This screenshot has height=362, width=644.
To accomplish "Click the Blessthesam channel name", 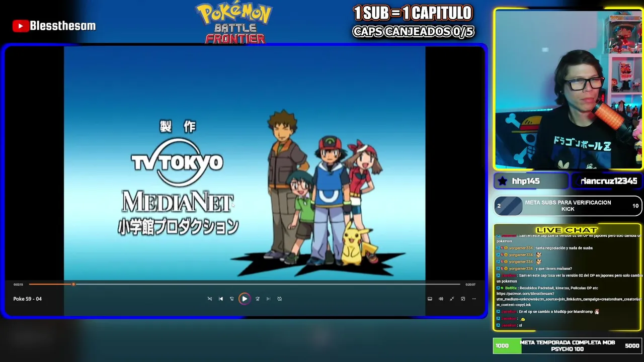I will tap(63, 26).
